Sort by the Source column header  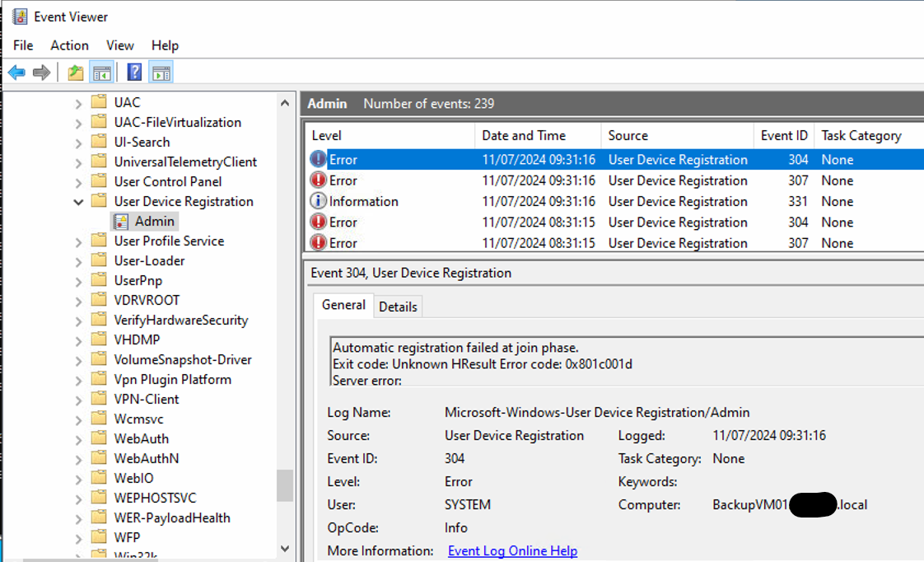pyautogui.click(x=677, y=136)
